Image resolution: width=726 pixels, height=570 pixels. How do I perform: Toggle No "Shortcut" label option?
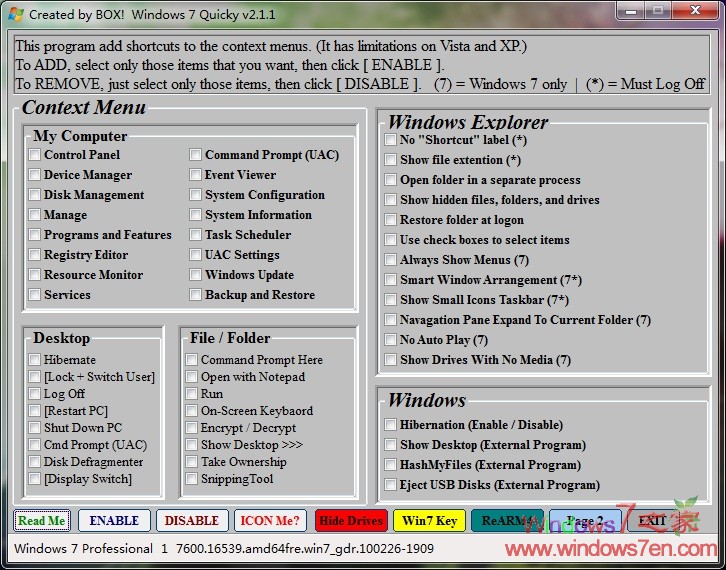click(391, 140)
